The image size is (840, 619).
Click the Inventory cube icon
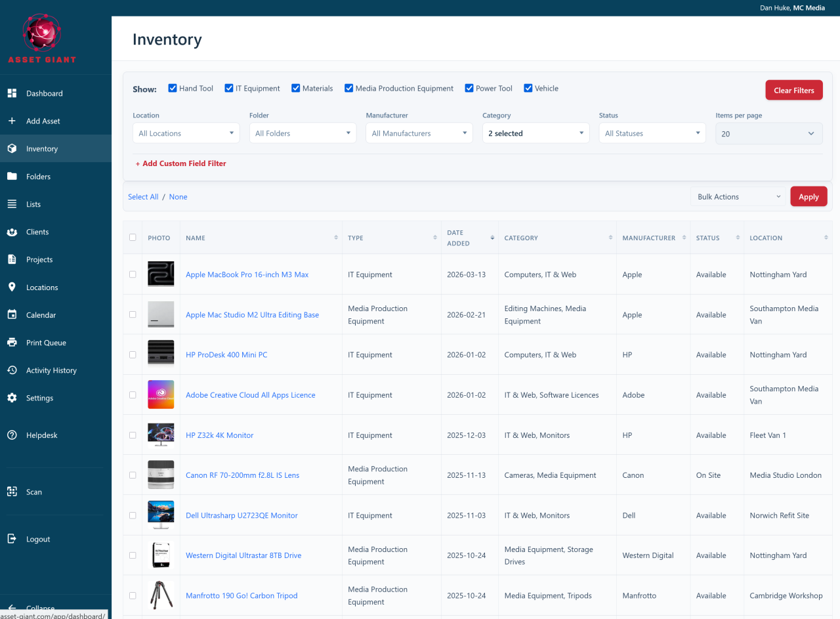(12, 148)
